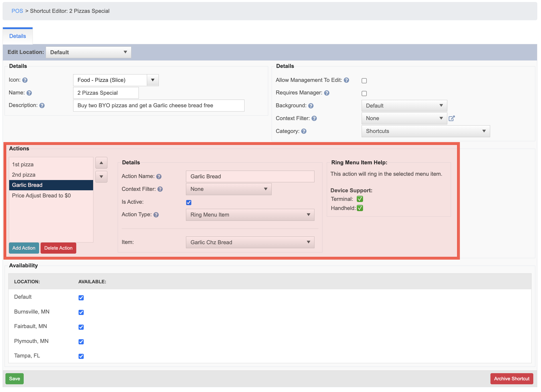Image resolution: width=541 pixels, height=392 pixels.
Task: Show help for Action Type
Action: [x=156, y=215]
